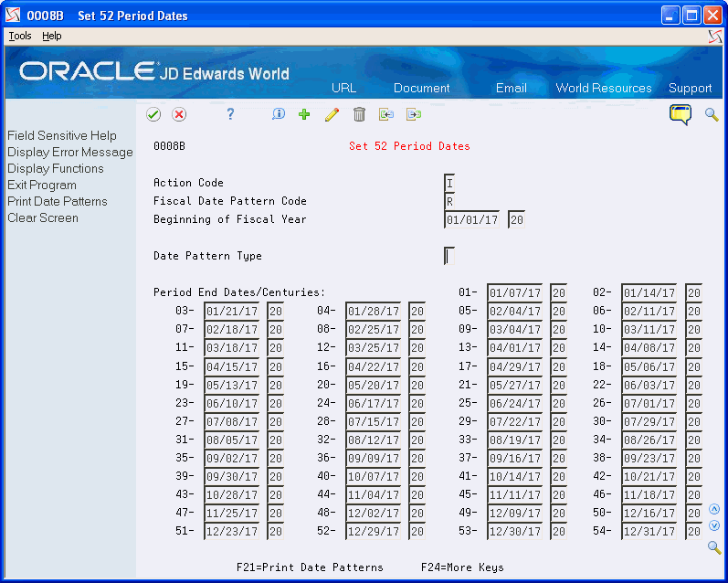
Task: Open the yellow chat note icon
Action: 681,114
